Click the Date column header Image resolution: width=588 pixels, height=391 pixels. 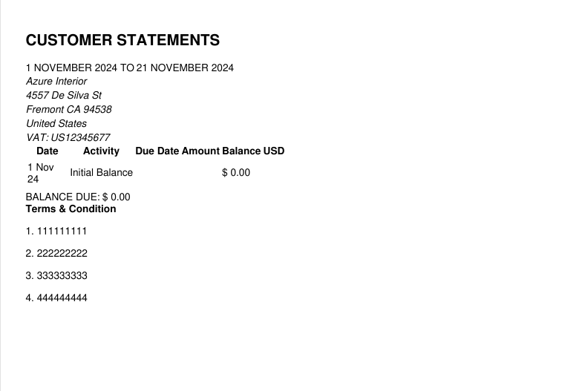coord(48,151)
